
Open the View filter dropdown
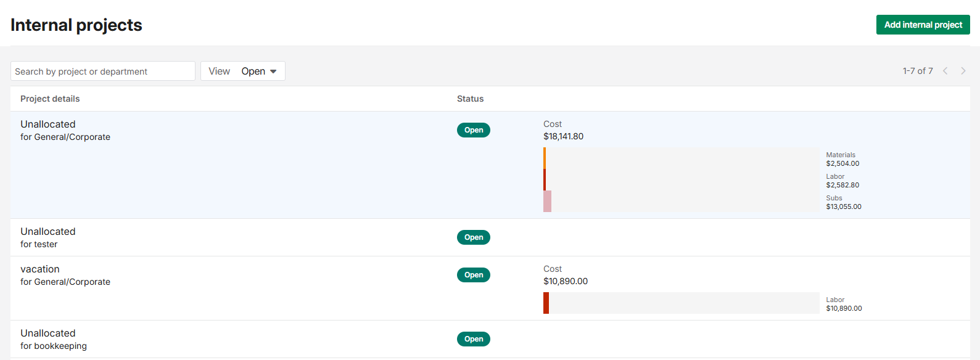243,72
